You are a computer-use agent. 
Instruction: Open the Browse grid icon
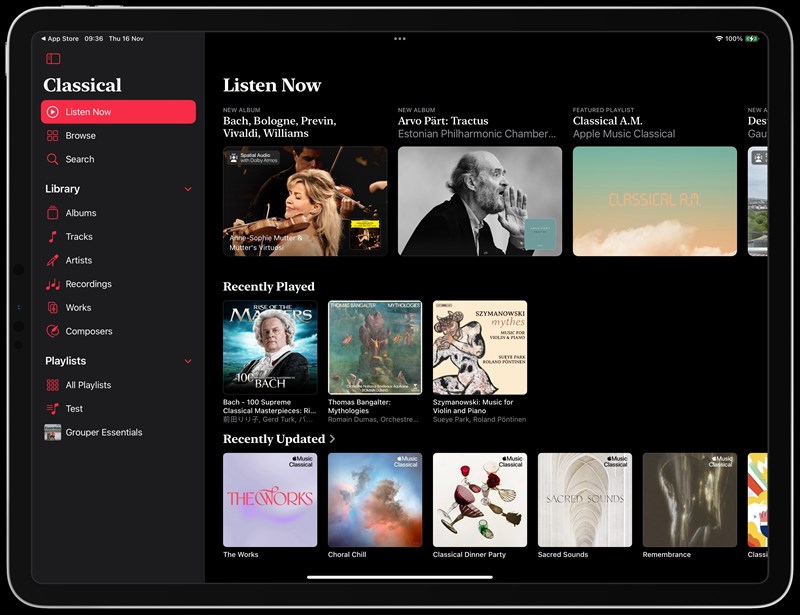(x=53, y=136)
